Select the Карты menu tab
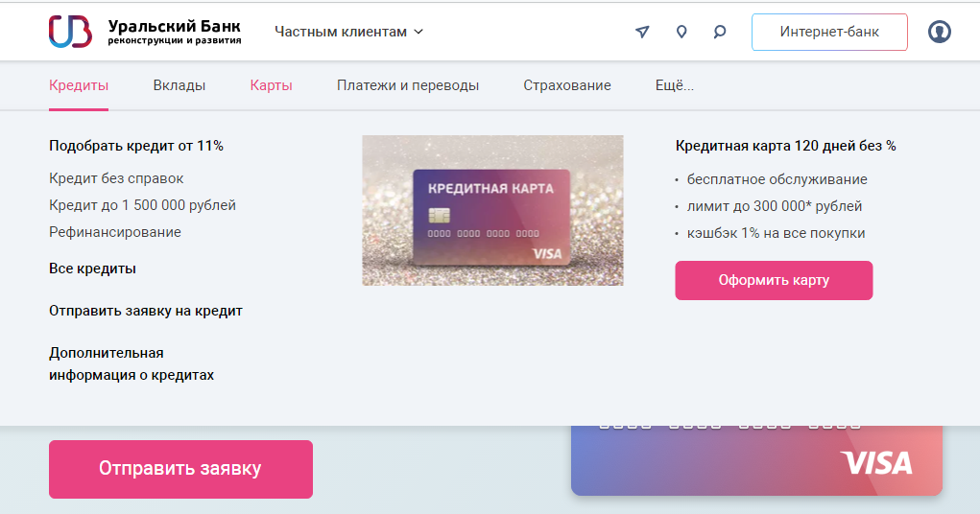The height and width of the screenshot is (514, 980). [272, 85]
